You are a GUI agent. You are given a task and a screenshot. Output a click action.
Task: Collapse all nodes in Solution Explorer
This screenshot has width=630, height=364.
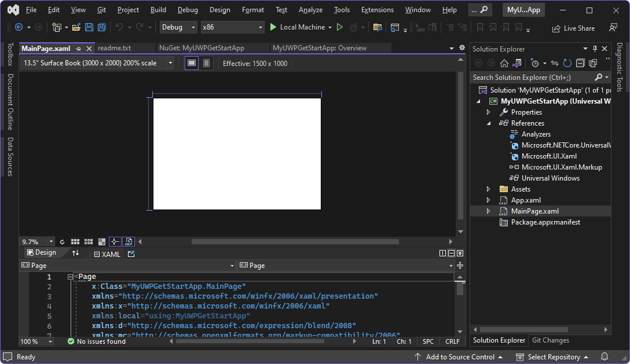(x=580, y=63)
